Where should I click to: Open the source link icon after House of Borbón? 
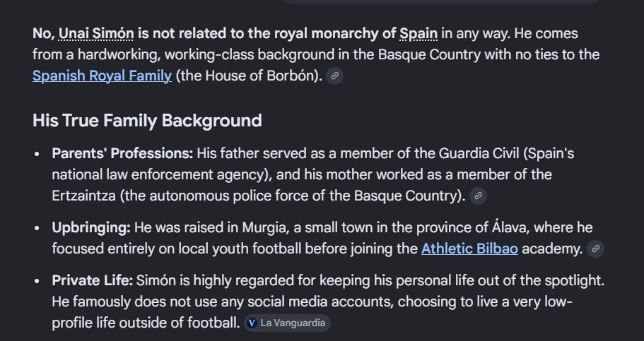point(335,76)
